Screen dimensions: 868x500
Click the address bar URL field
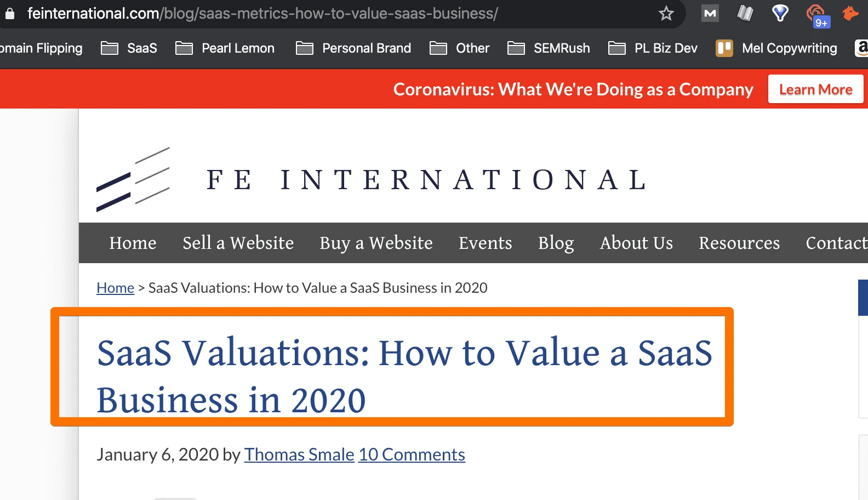[x=340, y=13]
